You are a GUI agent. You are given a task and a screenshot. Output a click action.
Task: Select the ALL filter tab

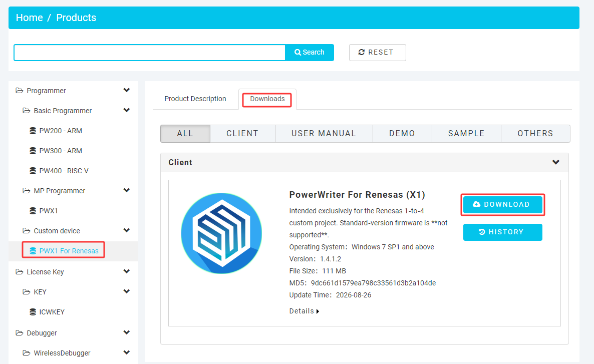coord(185,134)
